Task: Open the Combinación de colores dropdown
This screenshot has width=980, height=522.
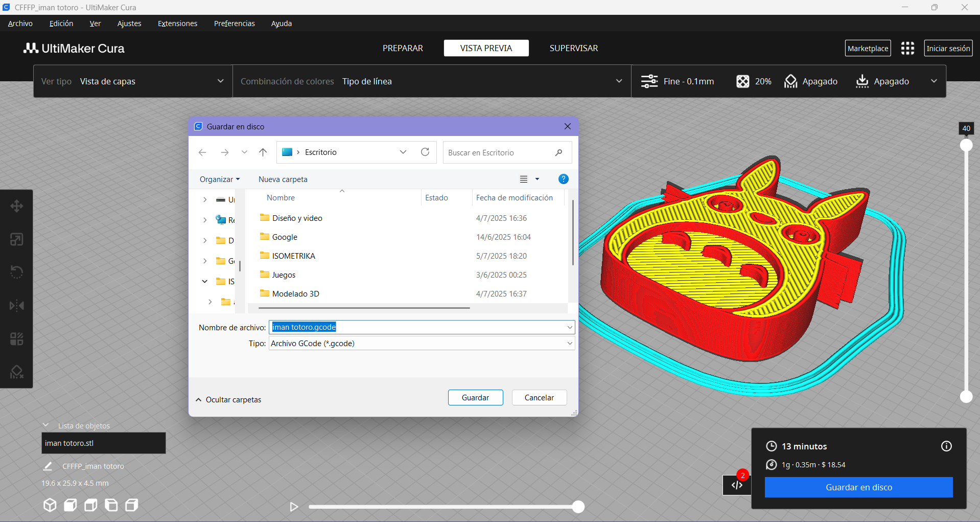Action: [x=432, y=81]
